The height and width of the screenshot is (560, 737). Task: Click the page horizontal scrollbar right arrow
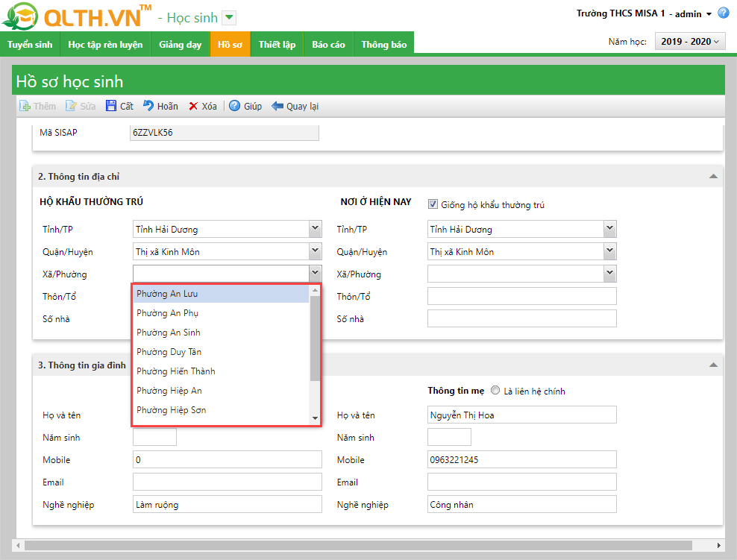[x=718, y=545]
